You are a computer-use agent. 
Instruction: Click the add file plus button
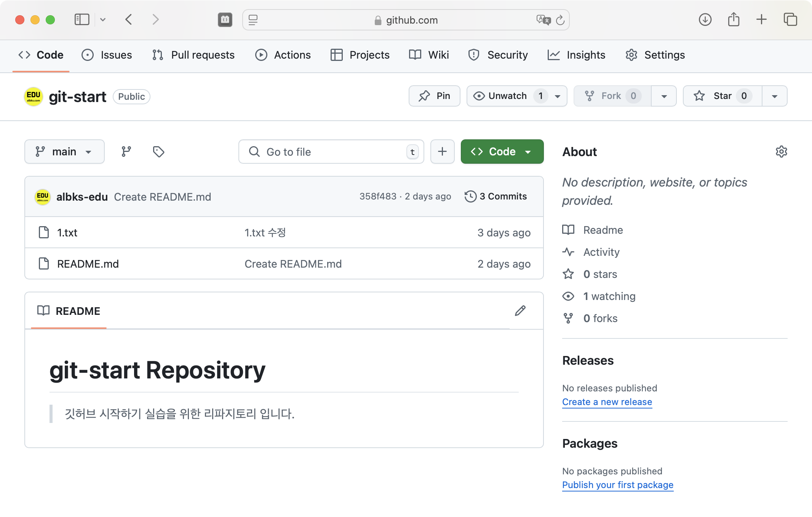[442, 152]
